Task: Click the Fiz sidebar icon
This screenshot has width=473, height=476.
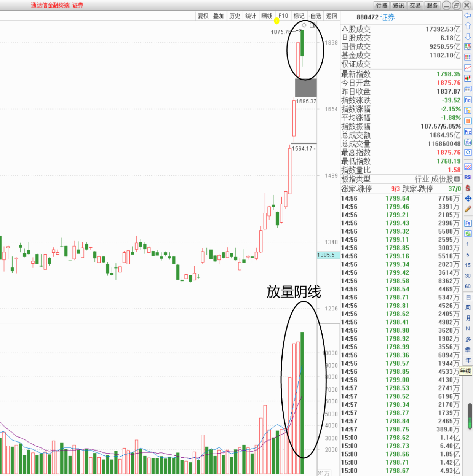Action: (468, 132)
